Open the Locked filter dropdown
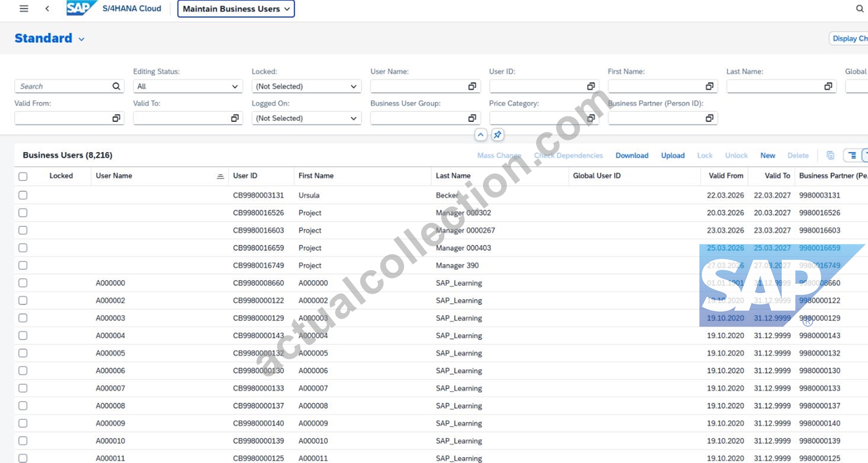 click(x=306, y=86)
